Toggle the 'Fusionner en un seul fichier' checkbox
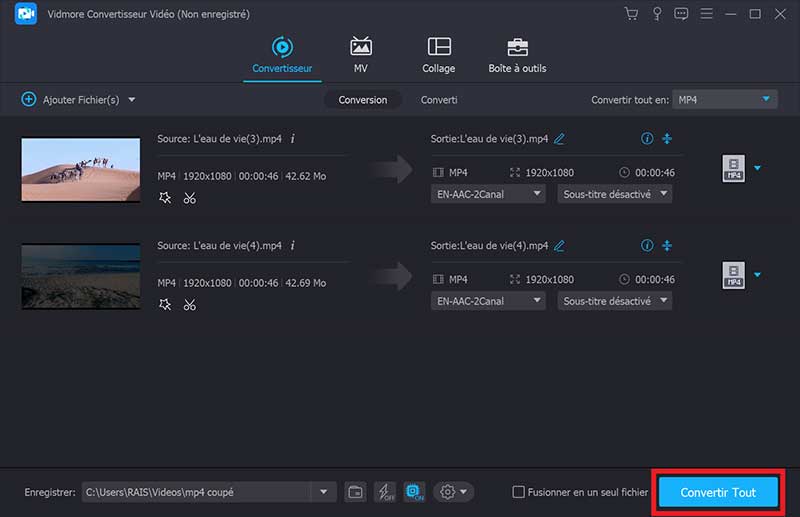The width and height of the screenshot is (800, 517). pyautogui.click(x=518, y=492)
